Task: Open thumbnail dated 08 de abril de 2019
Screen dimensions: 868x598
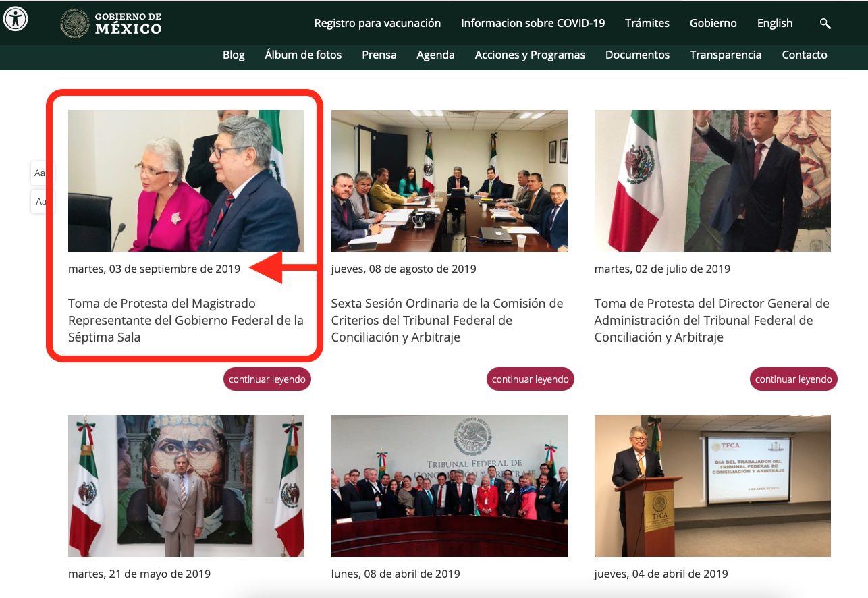Action: [x=450, y=486]
